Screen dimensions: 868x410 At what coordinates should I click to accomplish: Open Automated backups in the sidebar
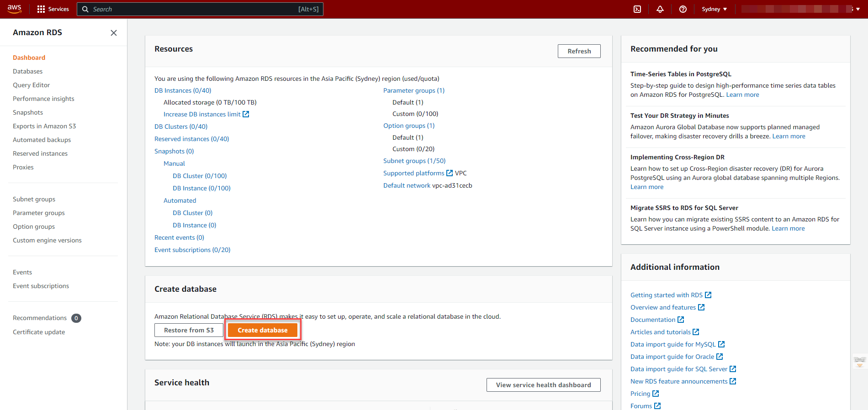pos(42,140)
